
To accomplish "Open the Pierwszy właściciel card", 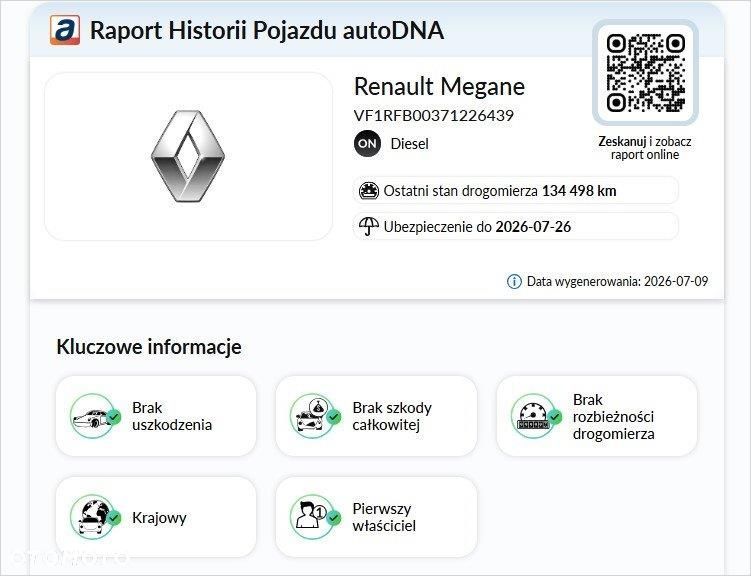I will tap(376, 517).
